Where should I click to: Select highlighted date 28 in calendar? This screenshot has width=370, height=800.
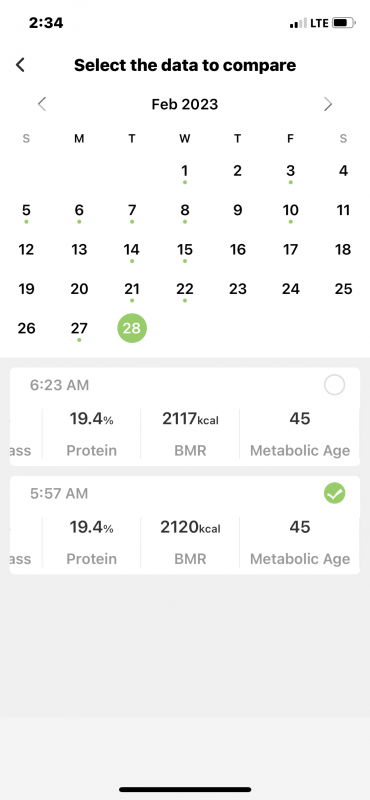coord(132,328)
